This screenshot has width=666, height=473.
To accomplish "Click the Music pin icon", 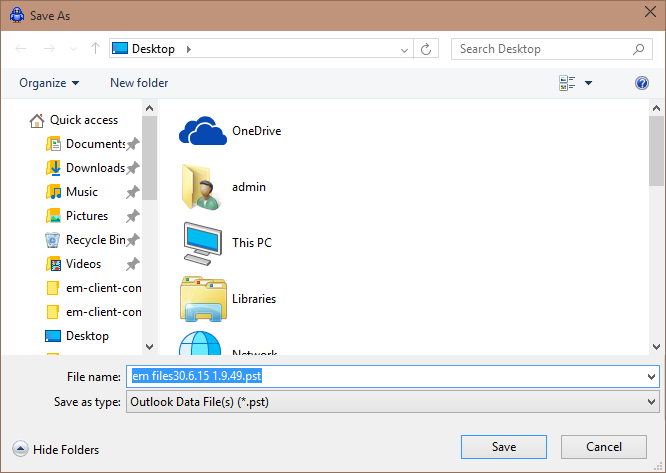I will tap(133, 192).
